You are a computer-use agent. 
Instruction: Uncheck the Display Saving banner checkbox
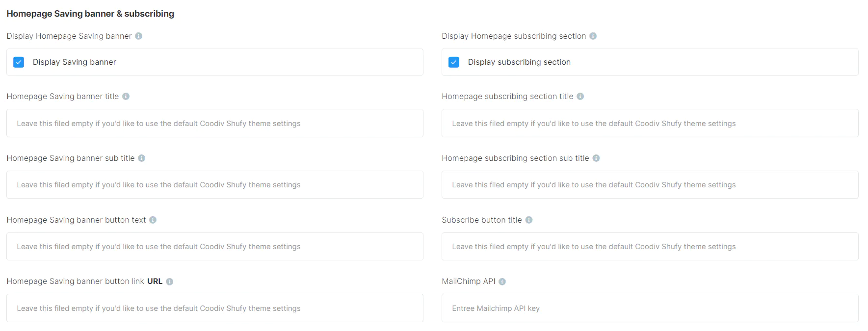tap(19, 62)
